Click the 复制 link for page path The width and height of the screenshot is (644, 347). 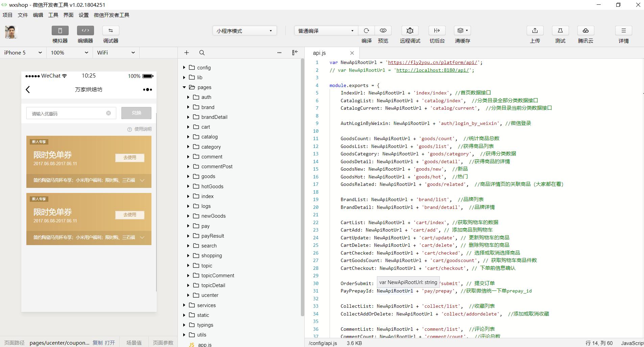point(98,343)
